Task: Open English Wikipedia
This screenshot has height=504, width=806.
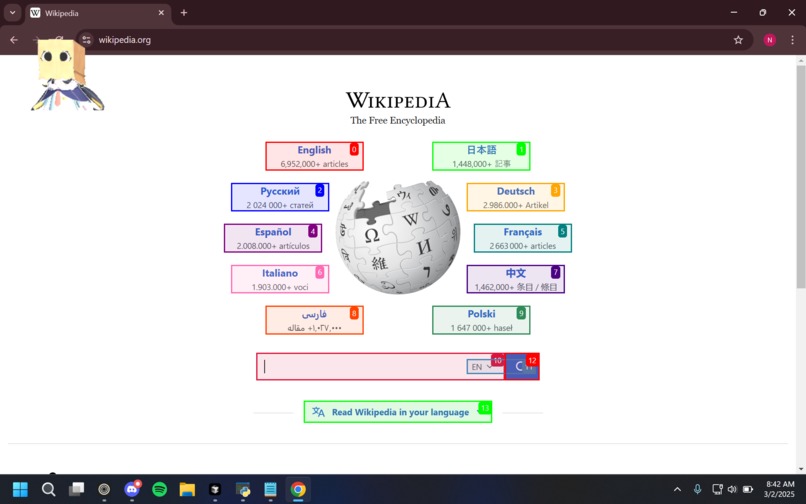Action: 314,156
